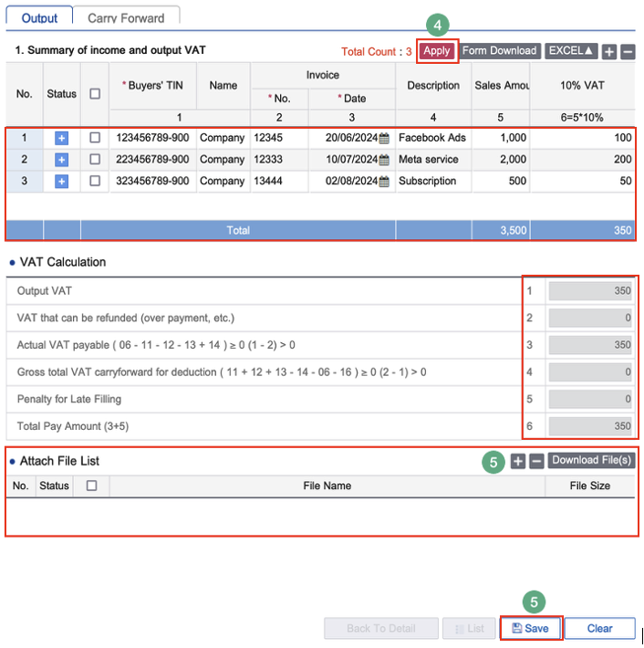Remove a row from the income summary table
This screenshot has width=644, height=648.
[628, 52]
